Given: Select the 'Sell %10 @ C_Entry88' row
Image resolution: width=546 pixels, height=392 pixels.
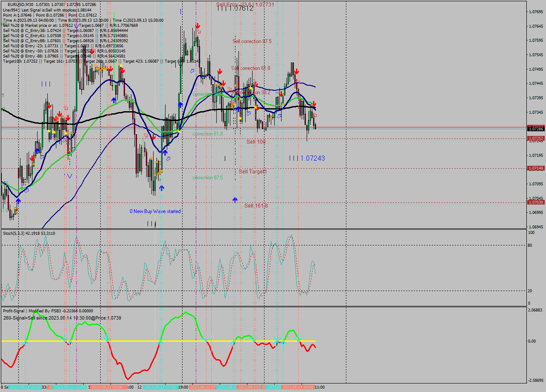Looking at the screenshot, I should pos(65,40).
